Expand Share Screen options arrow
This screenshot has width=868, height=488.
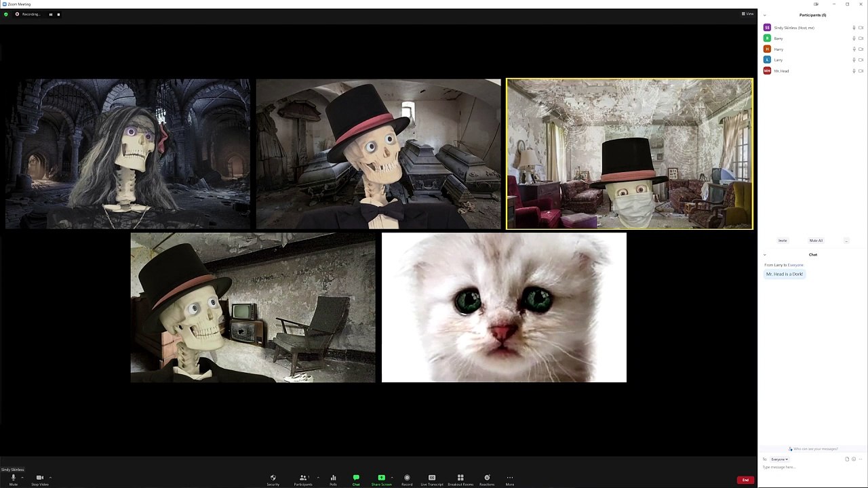[x=391, y=477]
